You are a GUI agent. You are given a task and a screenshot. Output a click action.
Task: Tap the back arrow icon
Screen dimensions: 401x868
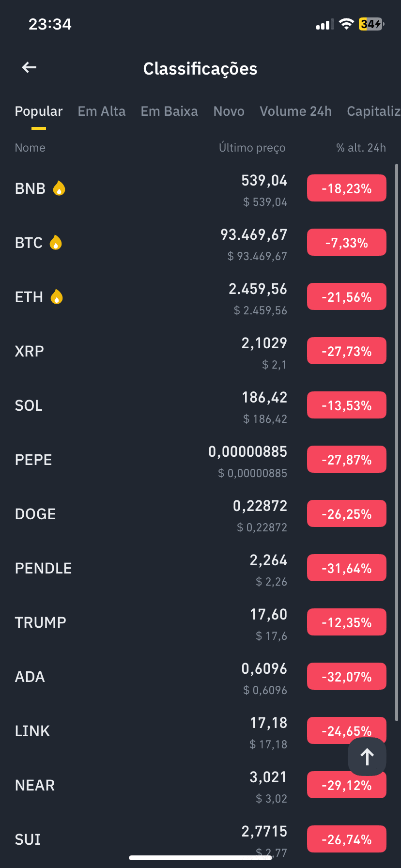pos(30,67)
